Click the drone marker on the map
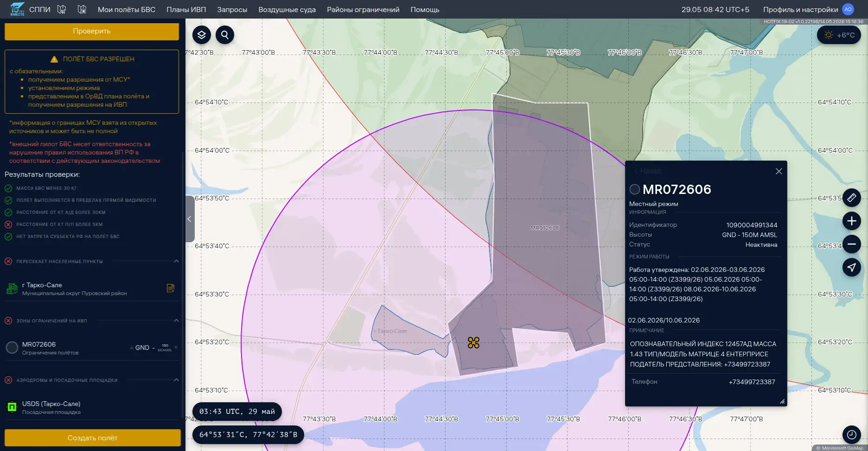868x451 pixels. [473, 342]
